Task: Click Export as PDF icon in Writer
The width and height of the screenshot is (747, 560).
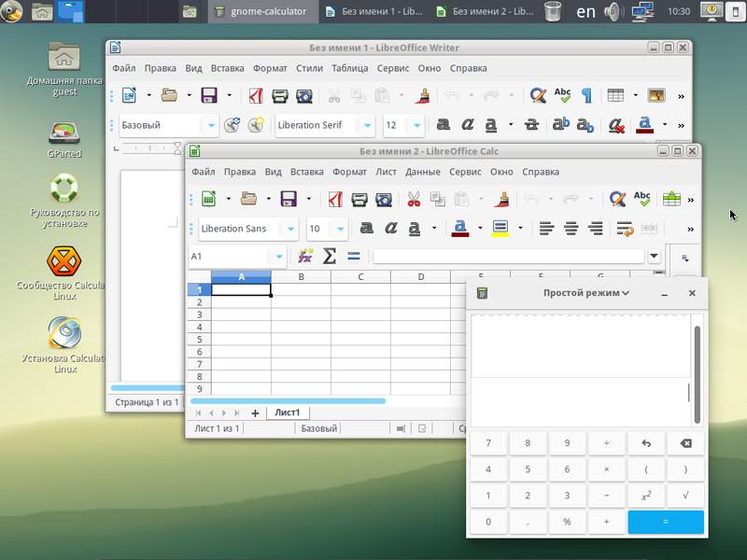Action: (256, 96)
